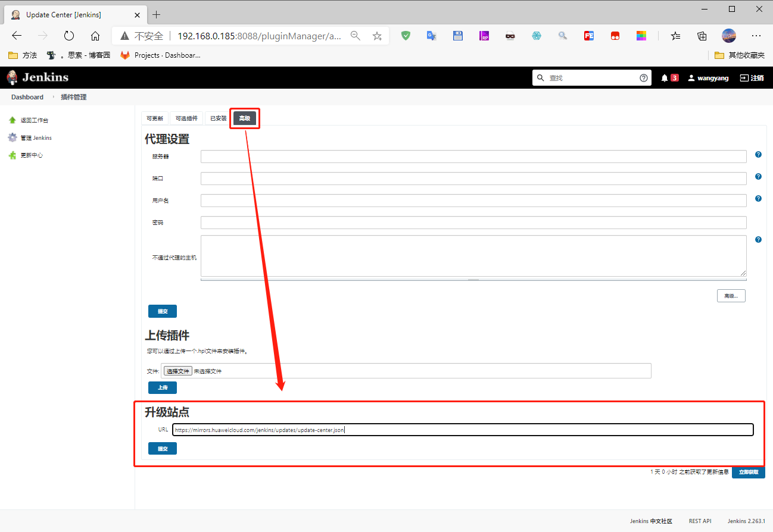Click 选择文件 to choose a plugin
The height and width of the screenshot is (532, 773).
click(x=178, y=371)
